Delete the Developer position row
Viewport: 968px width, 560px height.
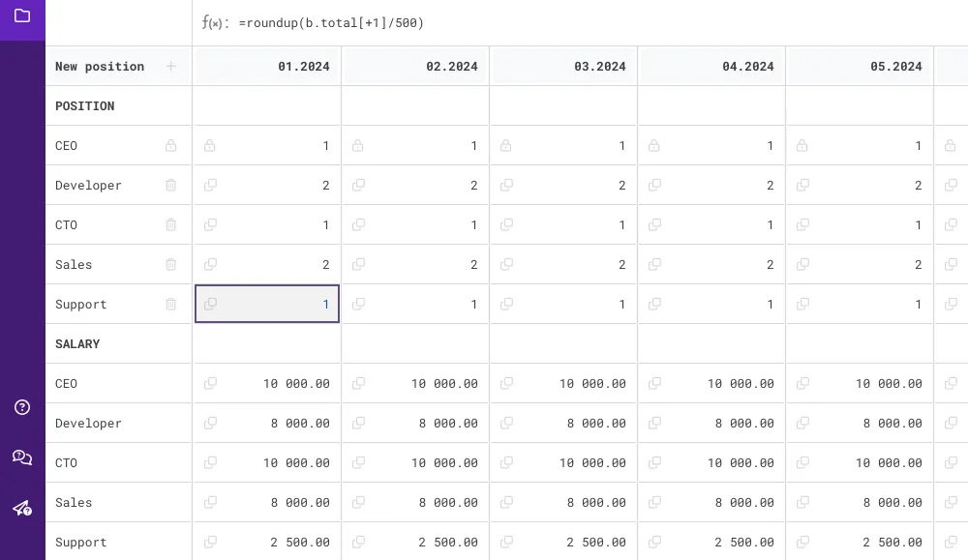pos(171,186)
